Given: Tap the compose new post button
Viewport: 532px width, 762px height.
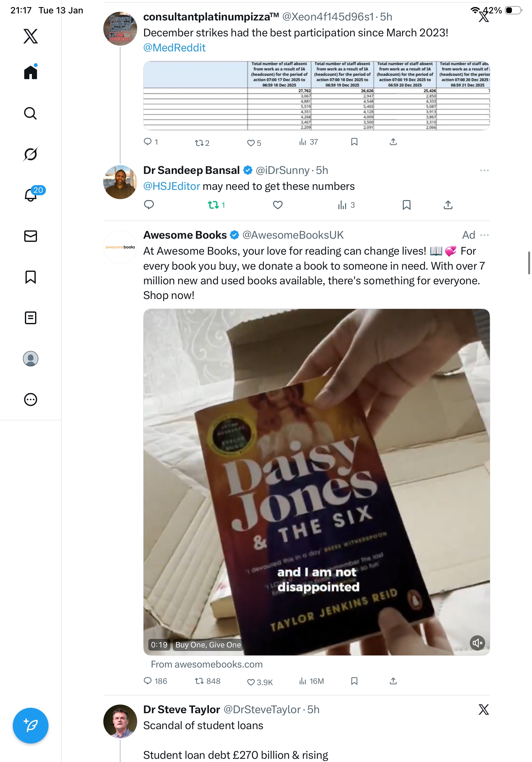Looking at the screenshot, I should click(x=31, y=725).
